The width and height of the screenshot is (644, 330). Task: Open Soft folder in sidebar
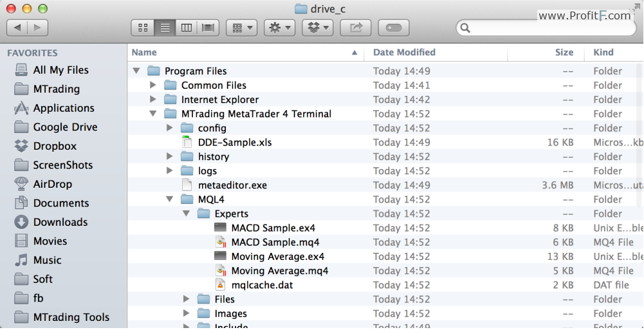coord(33,279)
